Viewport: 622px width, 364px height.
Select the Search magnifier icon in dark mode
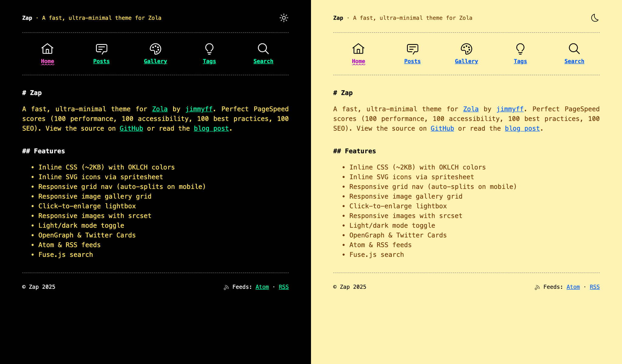coord(263,49)
